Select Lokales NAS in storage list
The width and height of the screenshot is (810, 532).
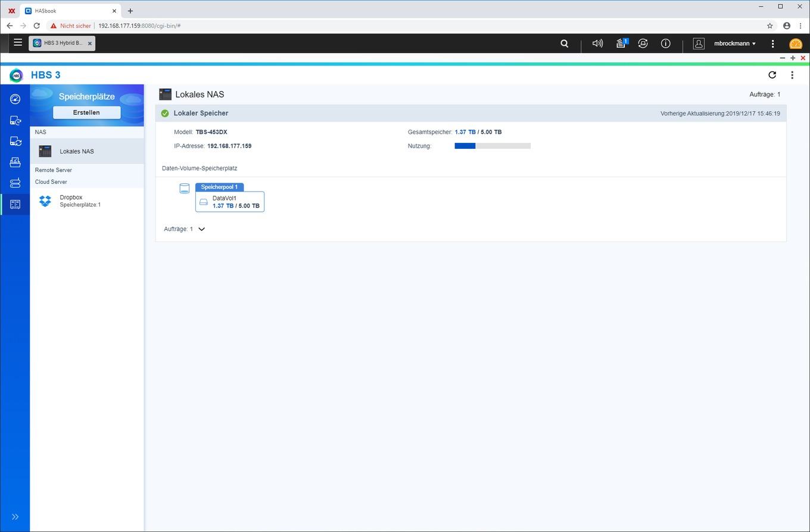(x=87, y=151)
